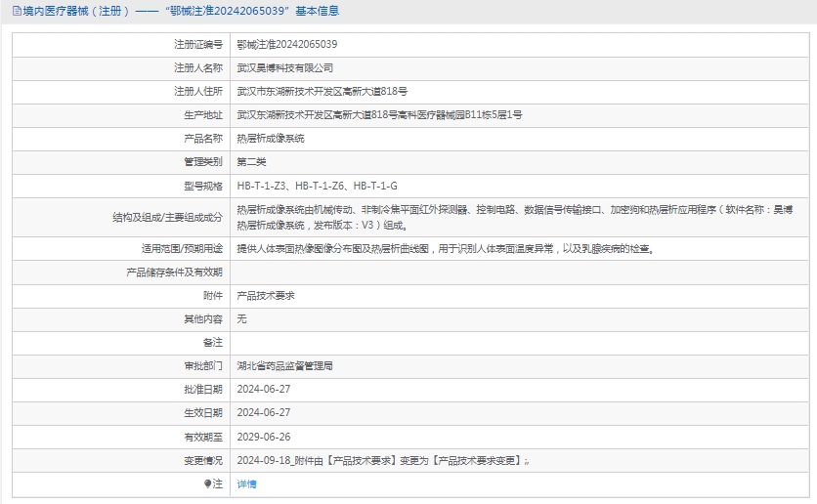Image resolution: width=817 pixels, height=504 pixels.
Task: Click the management category value 第二类
Action: pyautogui.click(x=251, y=162)
